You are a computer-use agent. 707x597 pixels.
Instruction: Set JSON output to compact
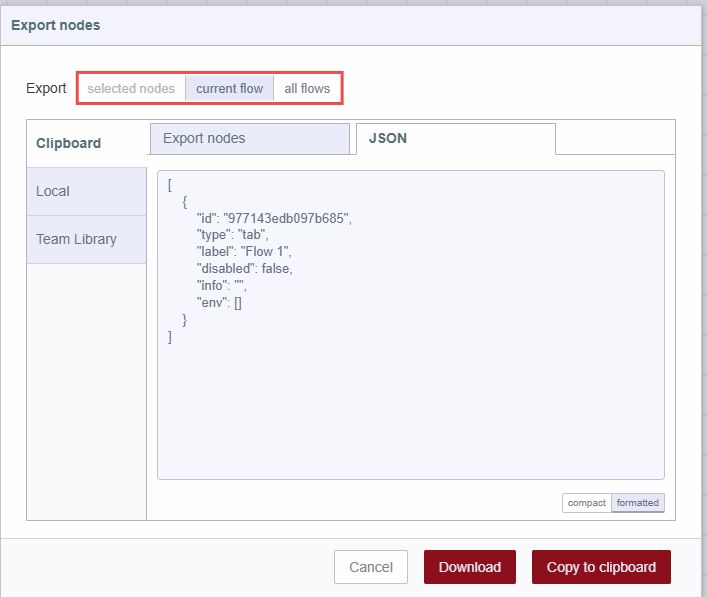[x=587, y=503]
